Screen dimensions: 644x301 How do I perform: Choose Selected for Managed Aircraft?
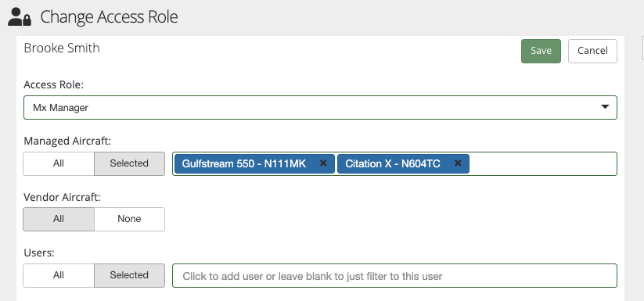point(129,163)
